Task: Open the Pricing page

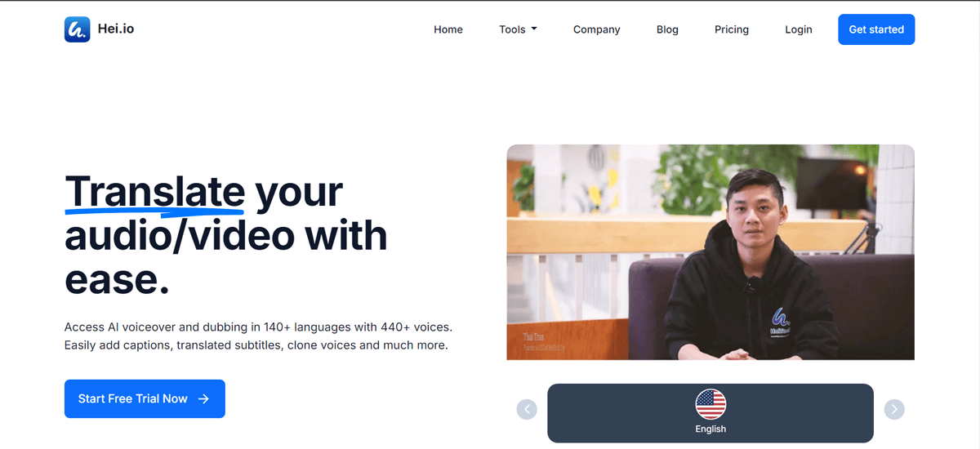Action: pos(732,29)
